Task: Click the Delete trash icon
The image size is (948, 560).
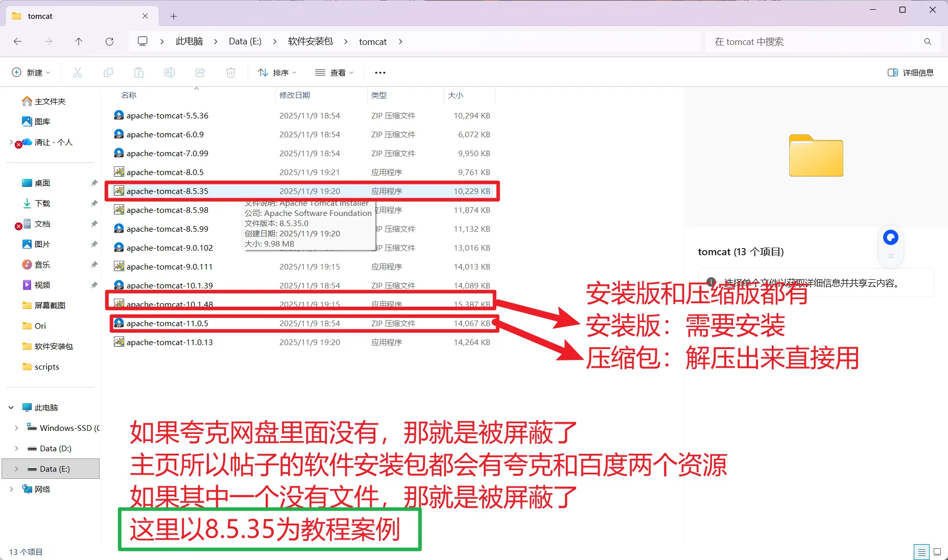Action: tap(231, 72)
